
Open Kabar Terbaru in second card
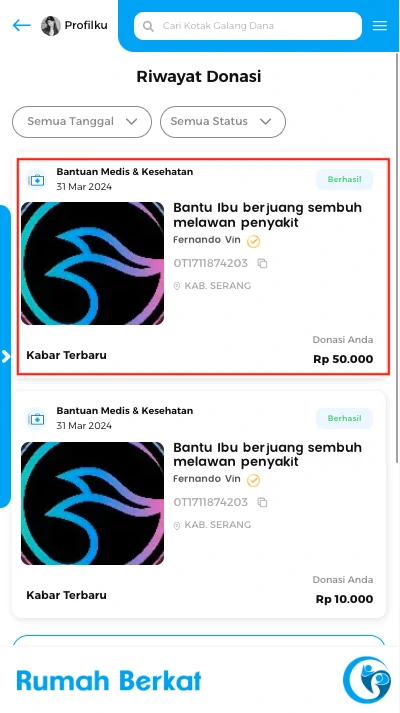(66, 595)
